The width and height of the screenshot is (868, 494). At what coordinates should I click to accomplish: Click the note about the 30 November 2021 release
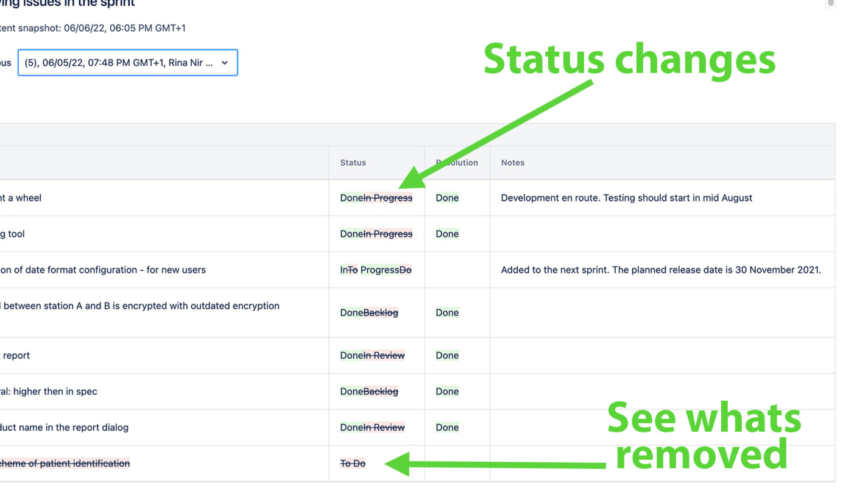(x=661, y=270)
